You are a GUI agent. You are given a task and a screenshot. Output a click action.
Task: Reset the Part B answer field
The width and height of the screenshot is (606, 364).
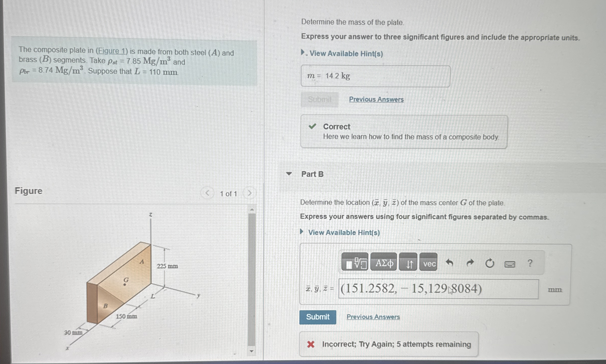point(490,263)
